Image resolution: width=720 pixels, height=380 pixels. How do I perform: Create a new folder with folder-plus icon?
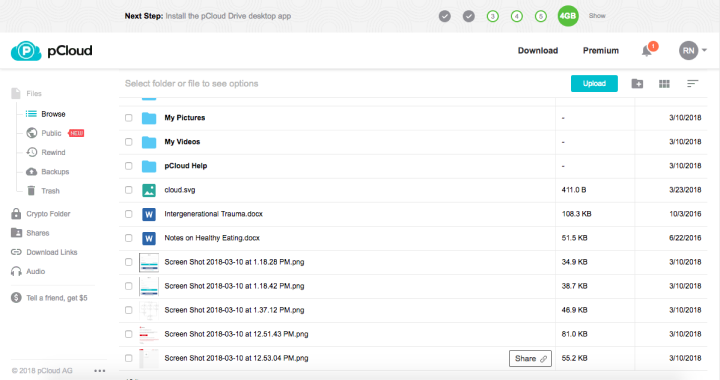pos(637,84)
